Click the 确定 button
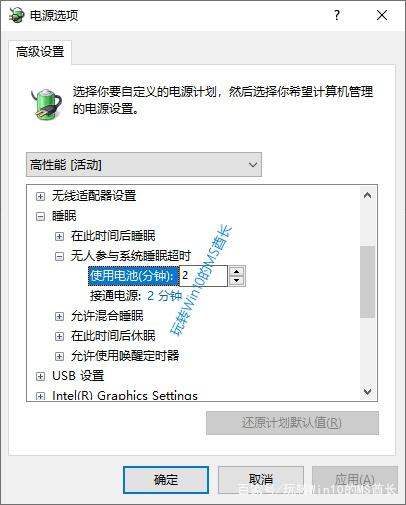This screenshot has width=406, height=505. pos(166,480)
